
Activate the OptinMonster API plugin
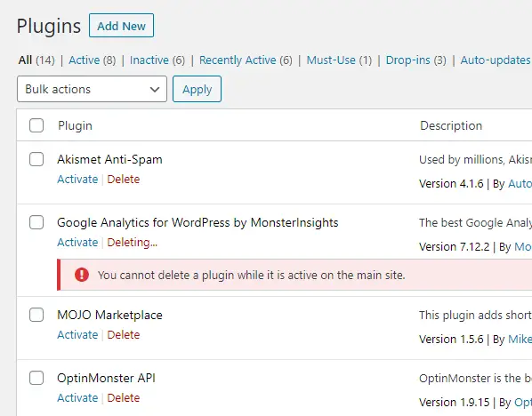pos(77,397)
